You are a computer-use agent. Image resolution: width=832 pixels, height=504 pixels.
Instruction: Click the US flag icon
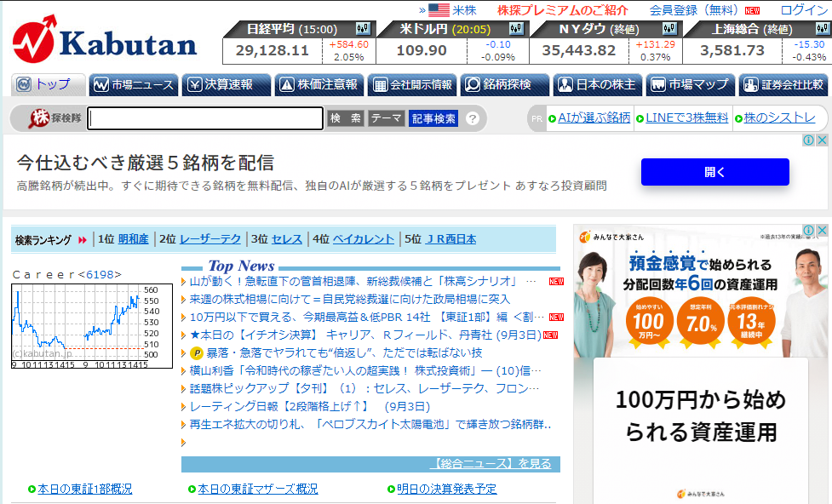439,10
